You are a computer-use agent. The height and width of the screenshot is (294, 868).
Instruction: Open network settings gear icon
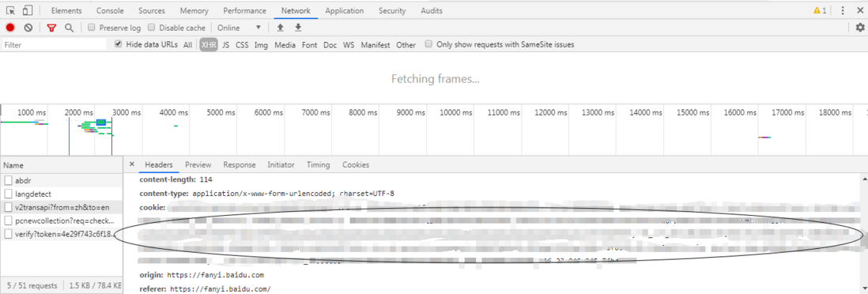point(859,28)
